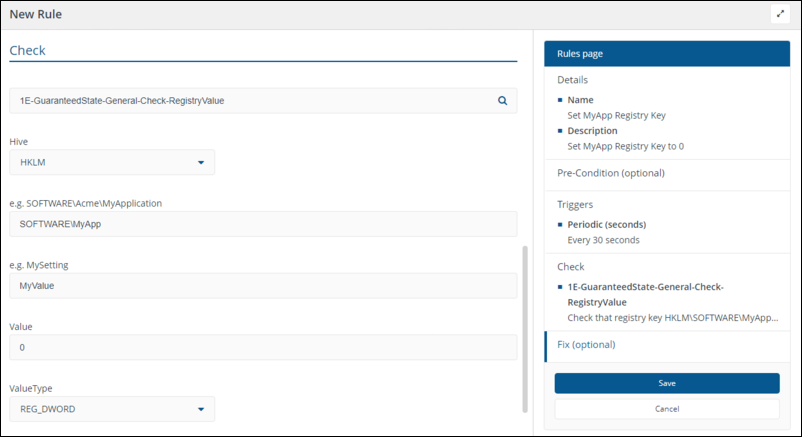Screen dimensions: 802x437
Task: Click the registry key path field SOFTWARE\MyApp
Action: click(263, 224)
